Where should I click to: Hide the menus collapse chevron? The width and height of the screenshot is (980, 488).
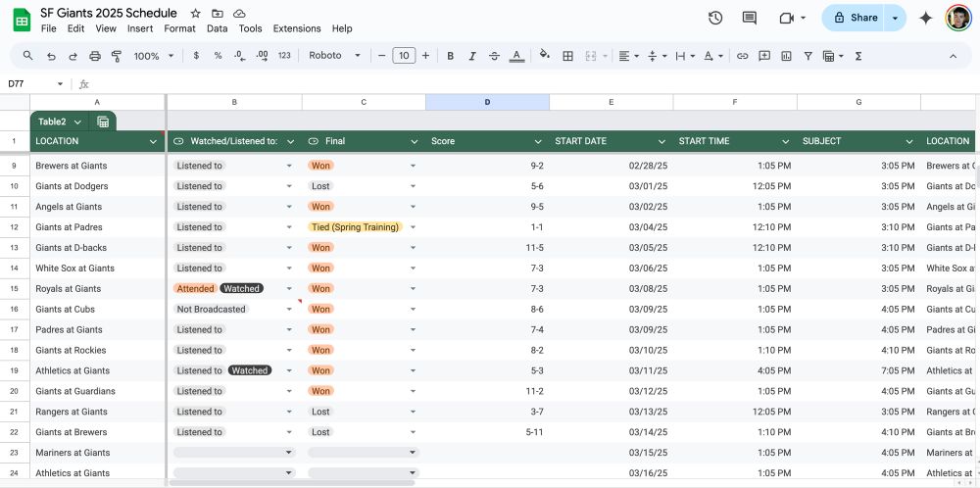(x=953, y=56)
